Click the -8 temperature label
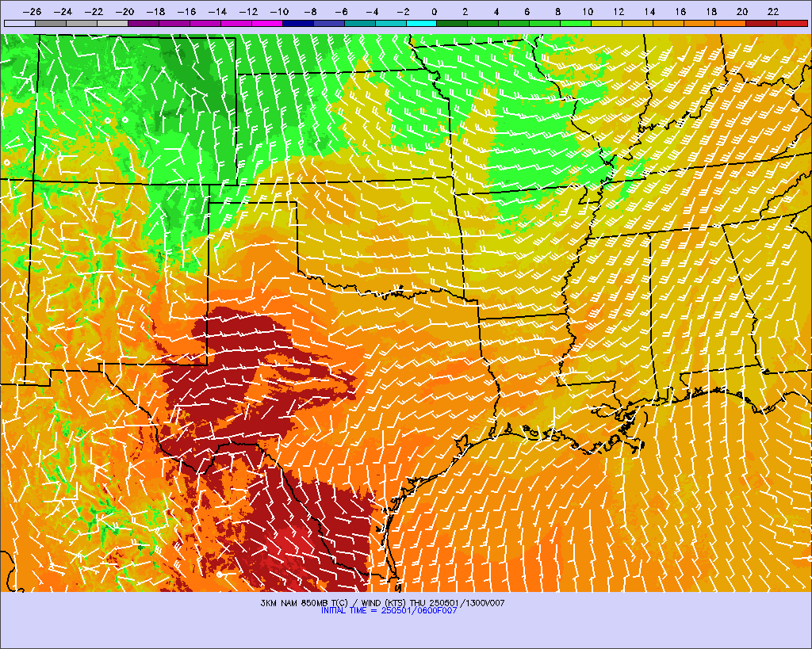 point(310,11)
